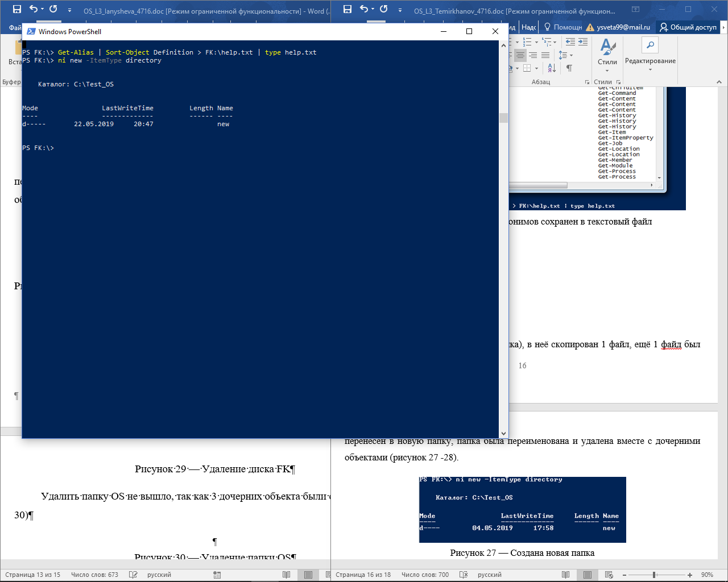
Task: Open line spacing dropdown arrow
Action: tap(571, 55)
